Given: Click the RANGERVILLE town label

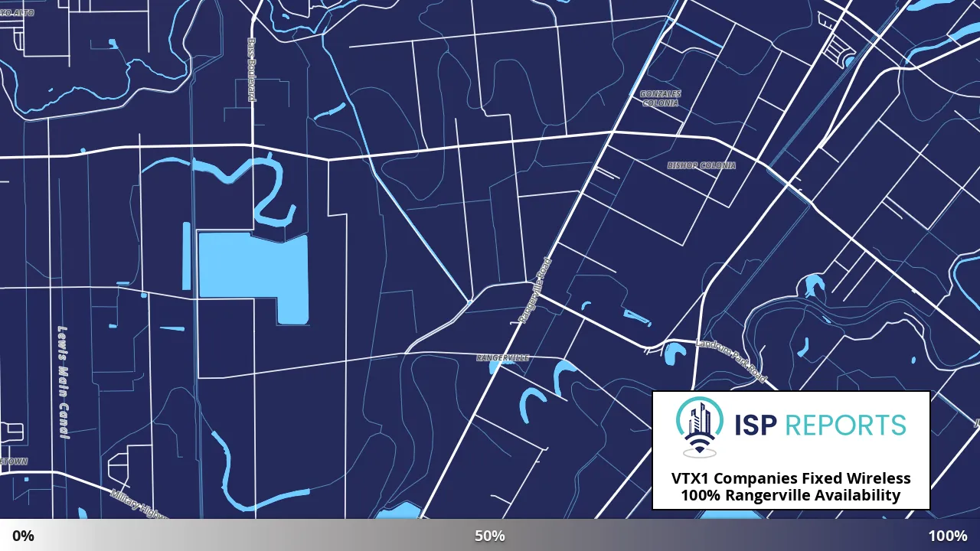Looking at the screenshot, I should [503, 357].
